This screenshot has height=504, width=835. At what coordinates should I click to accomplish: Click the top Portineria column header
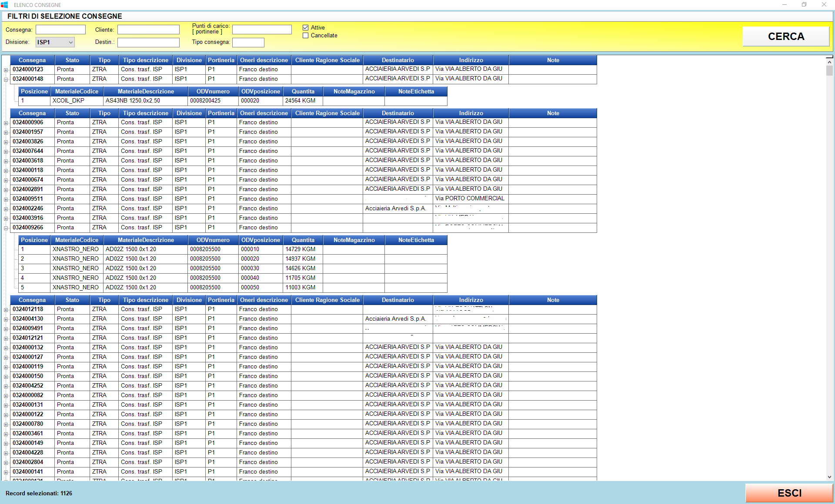pyautogui.click(x=221, y=60)
